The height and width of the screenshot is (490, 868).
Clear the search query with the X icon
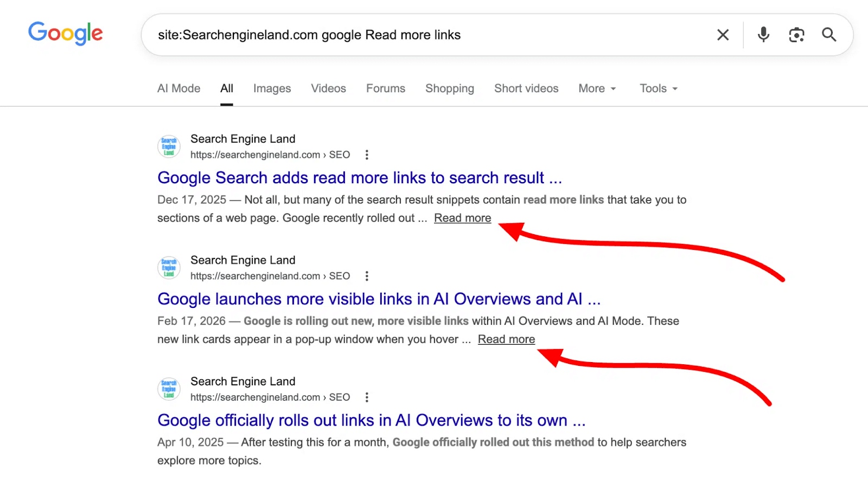tap(723, 35)
